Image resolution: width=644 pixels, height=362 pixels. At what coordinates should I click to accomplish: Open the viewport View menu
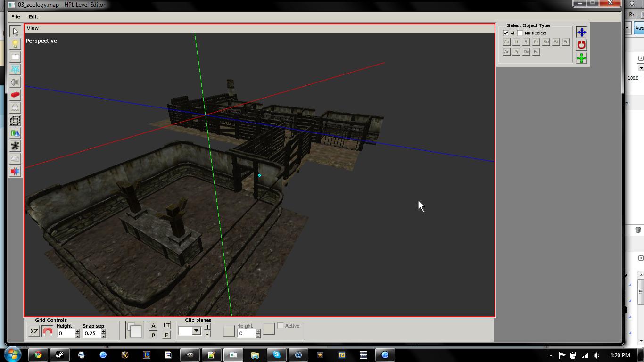pos(33,28)
